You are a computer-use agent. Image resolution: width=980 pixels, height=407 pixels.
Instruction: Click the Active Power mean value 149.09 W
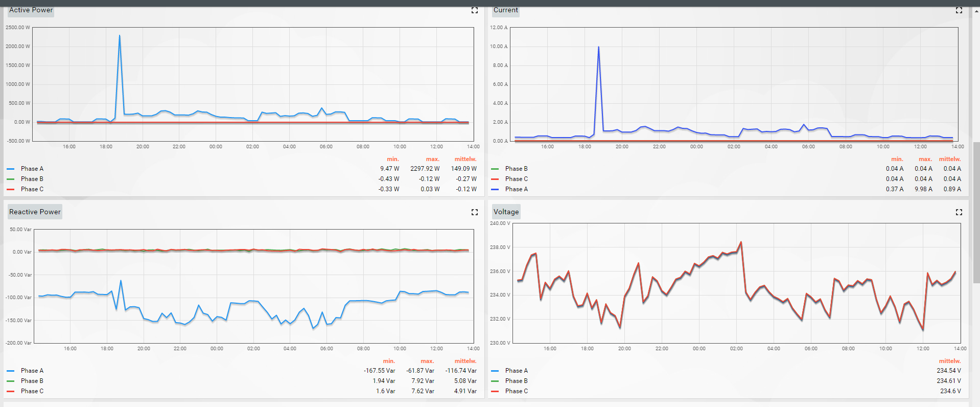[464, 169]
